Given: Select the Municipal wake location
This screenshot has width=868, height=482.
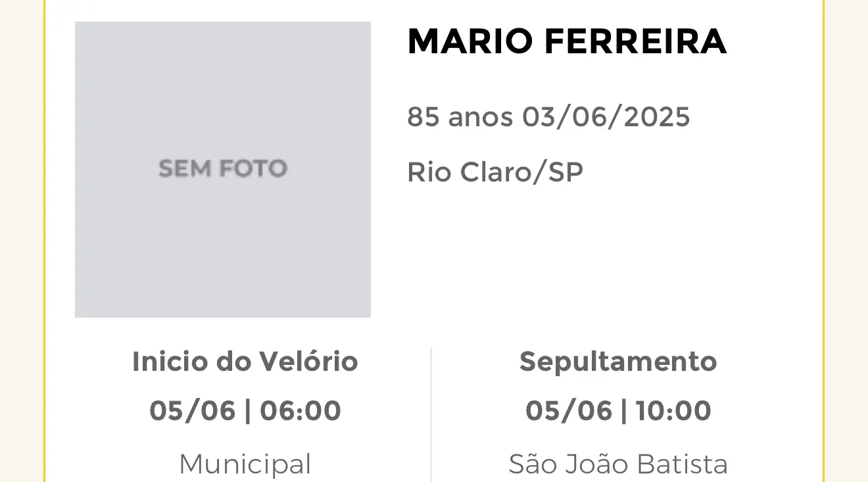Looking at the screenshot, I should point(245,464).
